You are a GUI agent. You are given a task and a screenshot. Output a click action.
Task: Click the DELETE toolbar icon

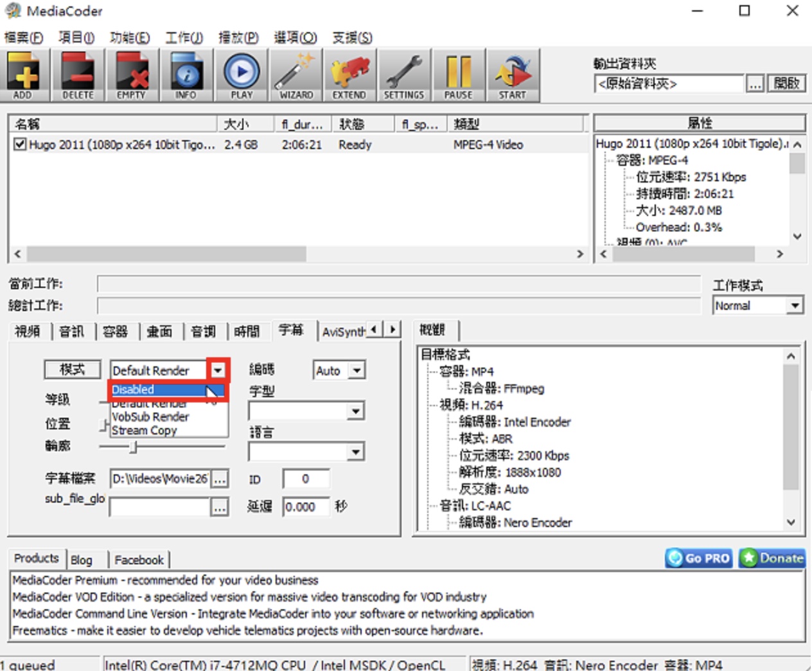point(78,75)
